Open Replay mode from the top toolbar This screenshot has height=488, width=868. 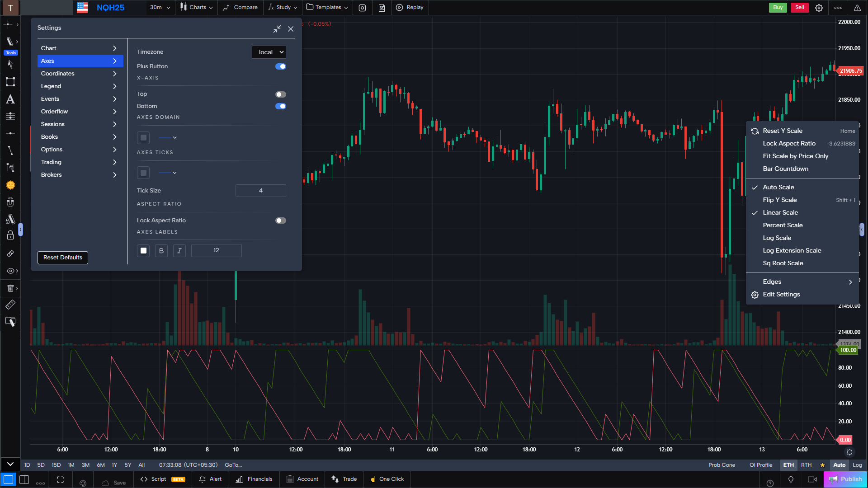[x=409, y=8]
